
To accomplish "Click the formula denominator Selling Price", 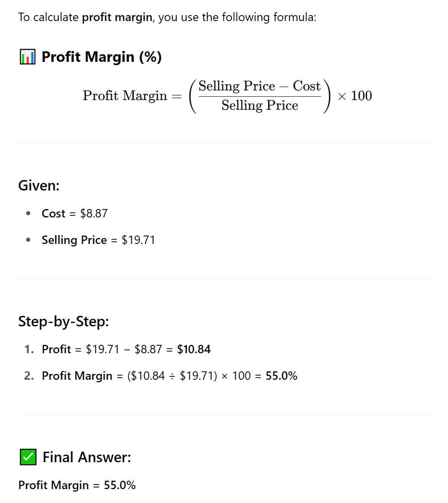I will (260, 105).
